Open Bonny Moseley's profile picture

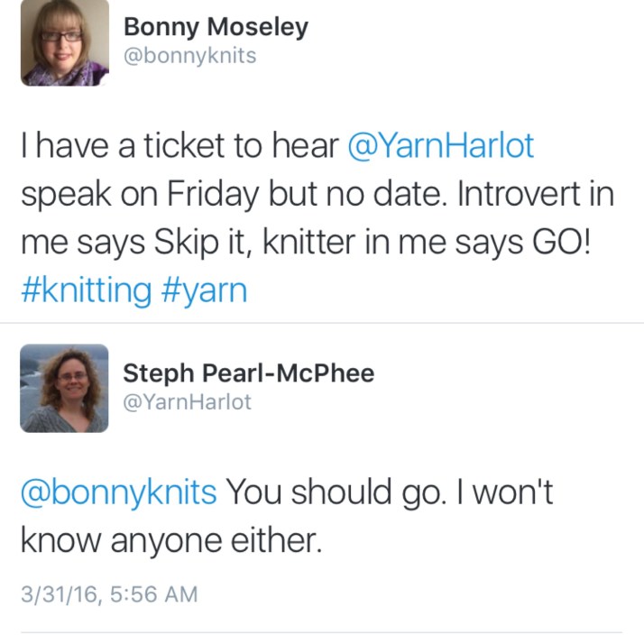point(64,43)
